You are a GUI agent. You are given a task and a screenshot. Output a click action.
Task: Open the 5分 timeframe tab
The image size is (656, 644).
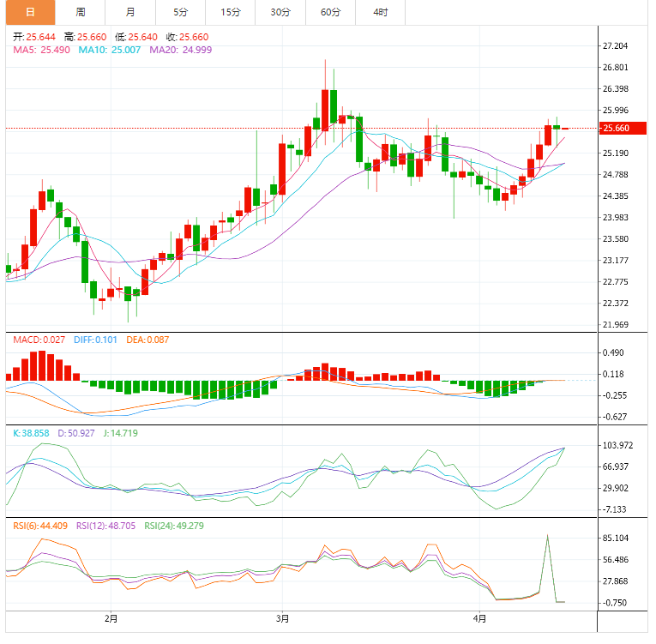(181, 12)
